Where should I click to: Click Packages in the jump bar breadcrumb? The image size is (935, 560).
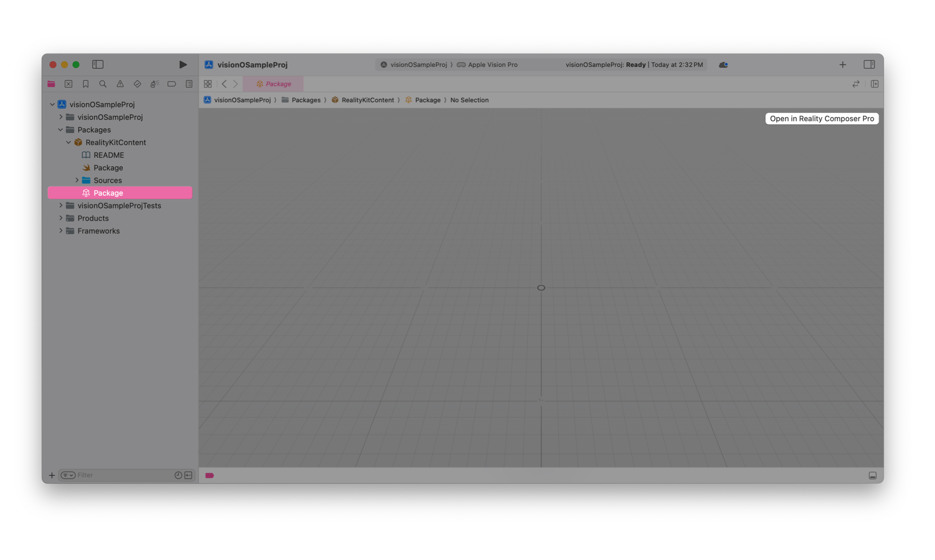(306, 100)
